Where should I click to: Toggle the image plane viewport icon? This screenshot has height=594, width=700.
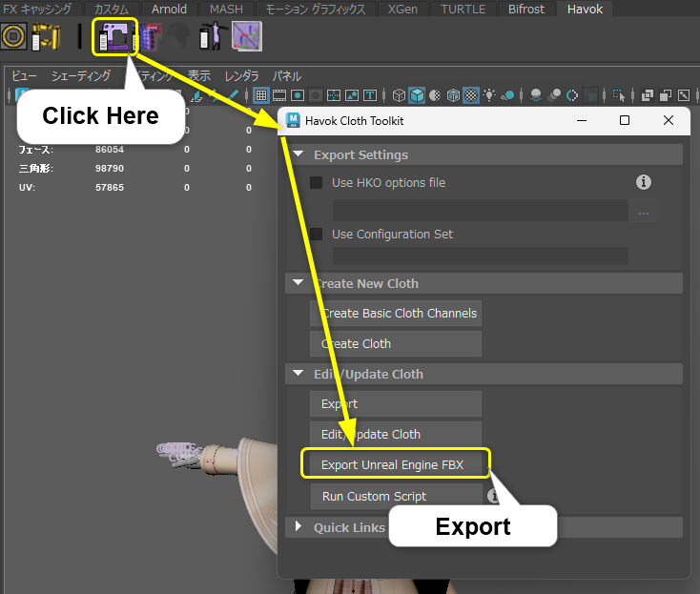(x=352, y=95)
